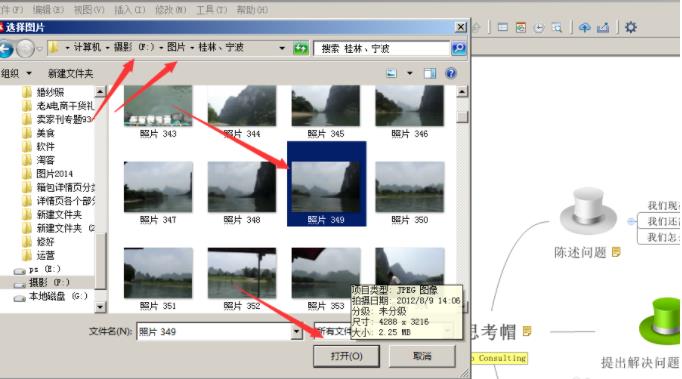
Task: Toggle the preview pane icon
Action: pyautogui.click(x=430, y=74)
